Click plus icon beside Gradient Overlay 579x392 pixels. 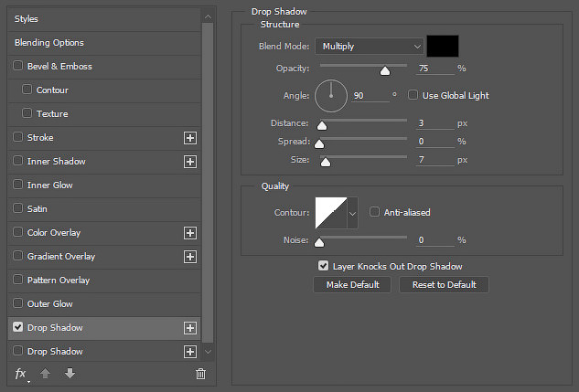(190, 257)
